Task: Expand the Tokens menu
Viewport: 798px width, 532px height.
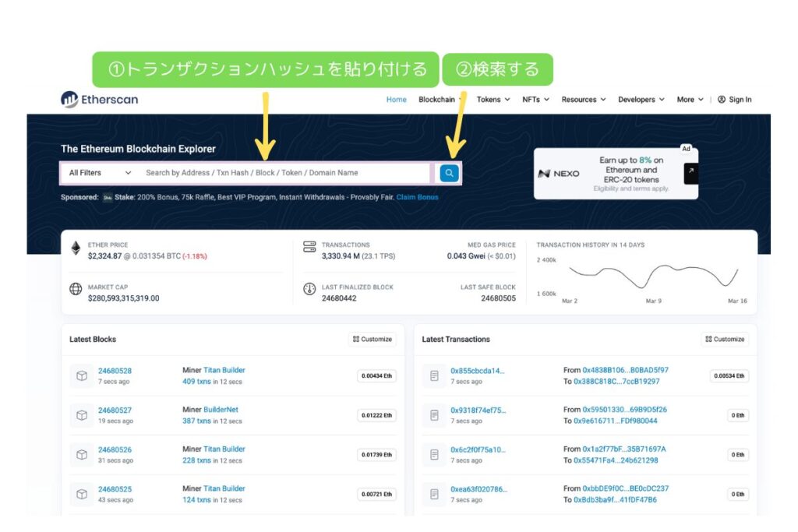Action: pyautogui.click(x=493, y=100)
